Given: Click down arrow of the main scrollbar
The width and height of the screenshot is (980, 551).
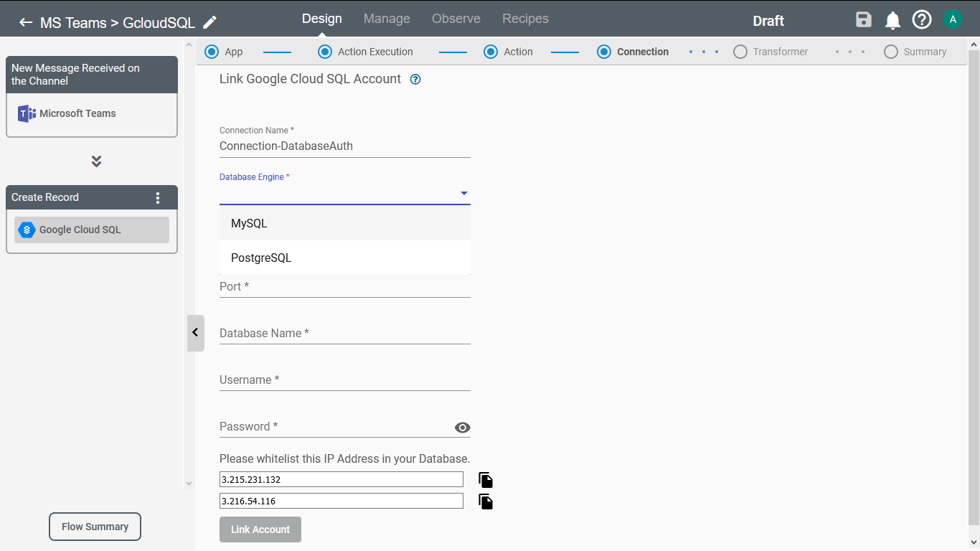Looking at the screenshot, I should pos(974,542).
